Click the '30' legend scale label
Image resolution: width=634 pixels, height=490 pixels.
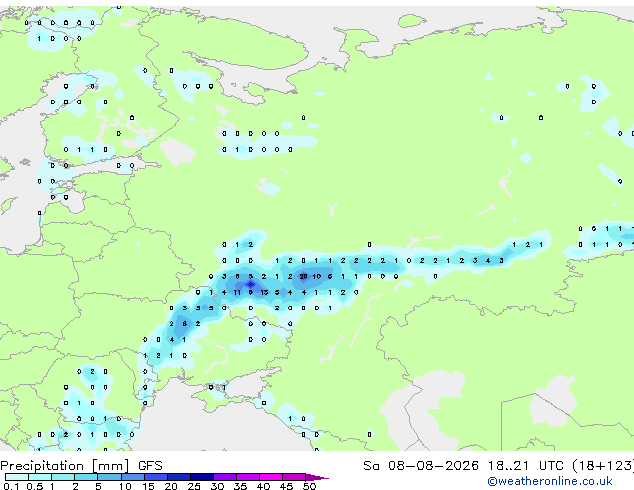tap(217, 486)
